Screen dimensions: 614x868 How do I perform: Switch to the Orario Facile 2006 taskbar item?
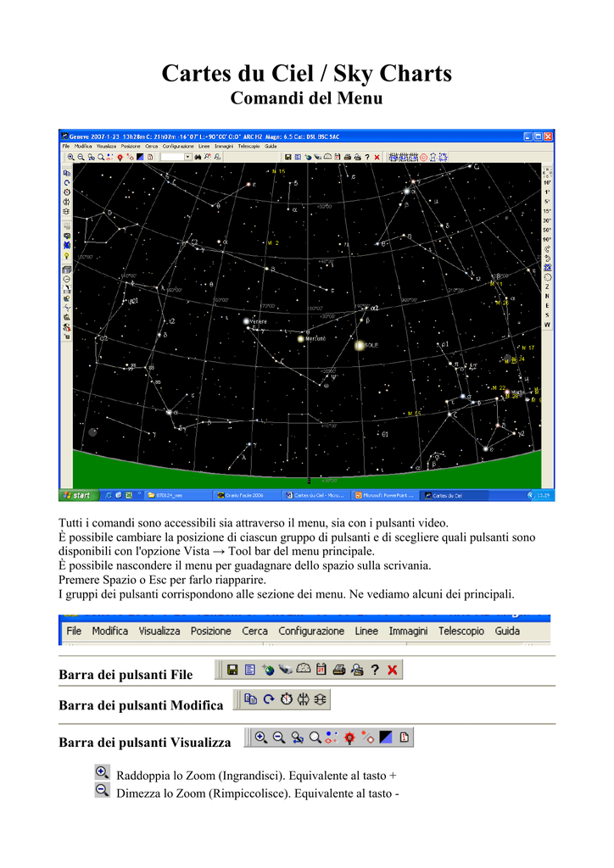pos(245,495)
